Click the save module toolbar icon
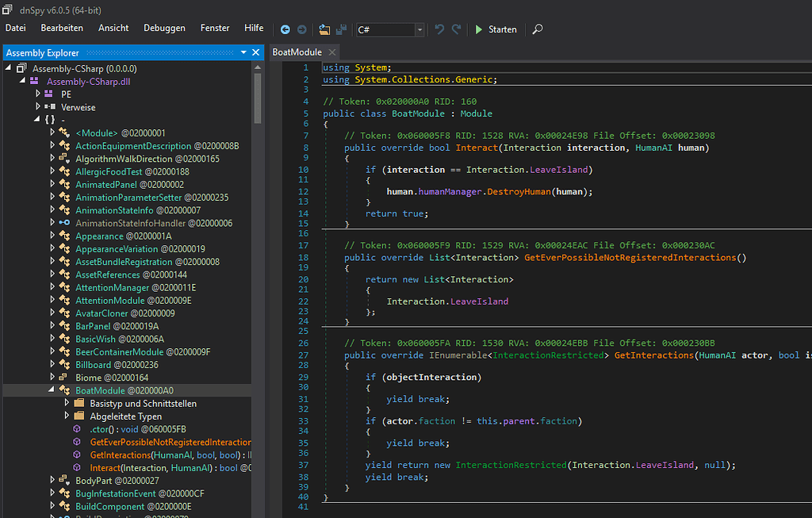Image resolution: width=812 pixels, height=518 pixels. 342,29
